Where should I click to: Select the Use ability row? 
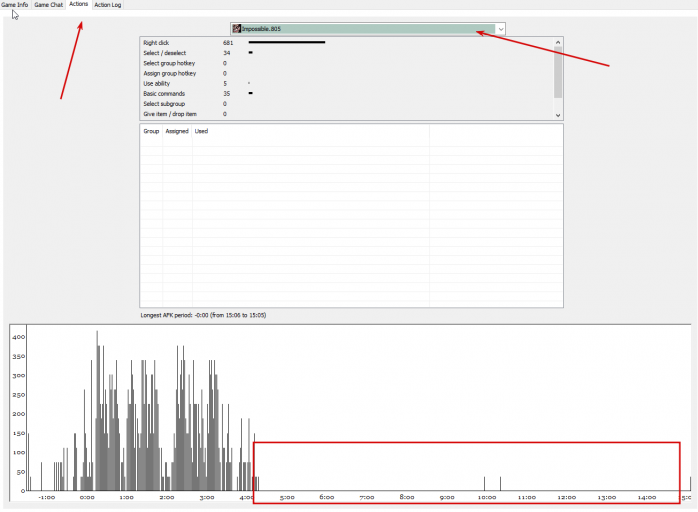(346, 84)
